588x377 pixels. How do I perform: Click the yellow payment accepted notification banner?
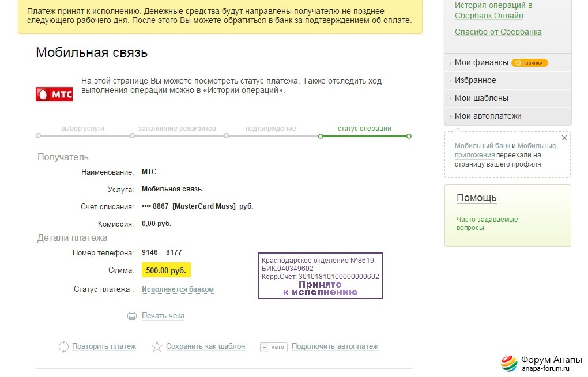point(220,16)
